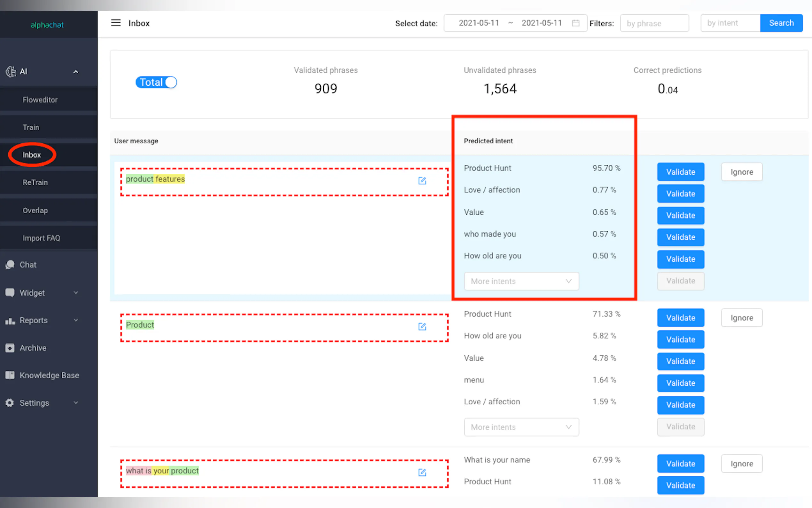The width and height of the screenshot is (812, 508).
Task: Click the hamburger menu icon beside Inbox
Action: click(116, 23)
